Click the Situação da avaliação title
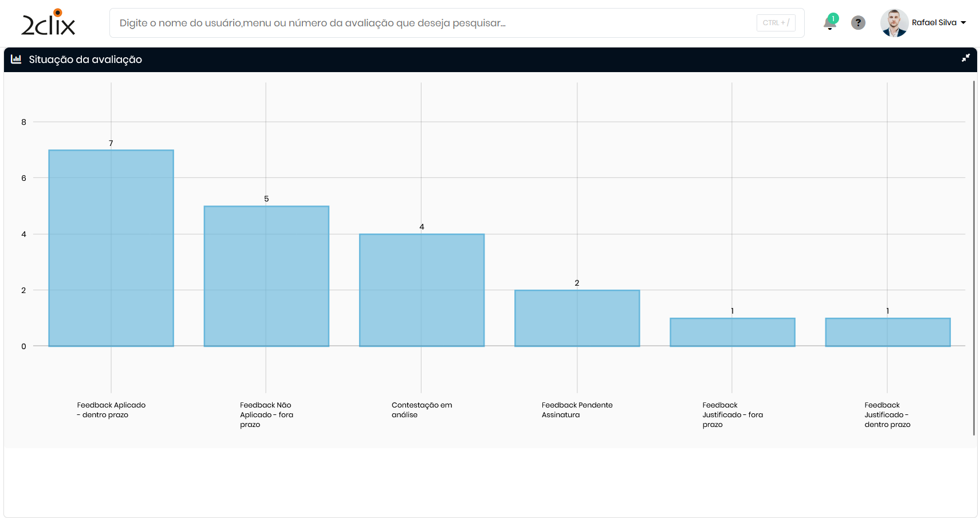This screenshot has height=518, width=980. tap(85, 60)
